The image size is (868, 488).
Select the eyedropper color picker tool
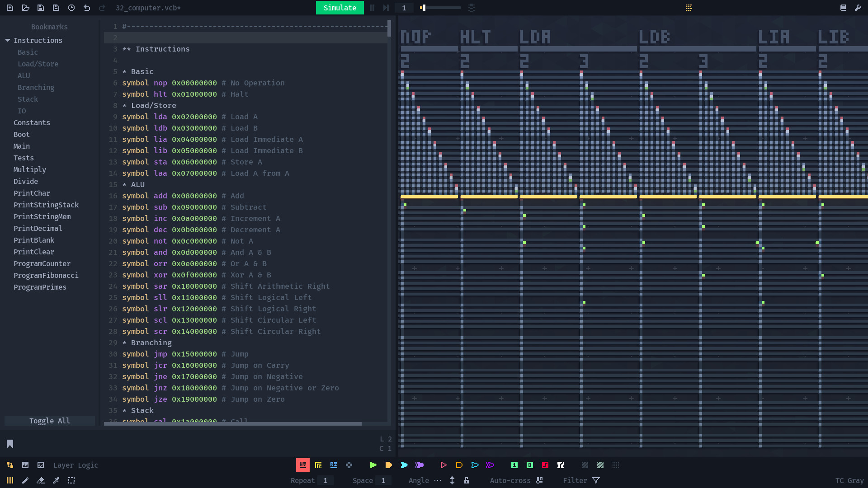click(x=56, y=480)
